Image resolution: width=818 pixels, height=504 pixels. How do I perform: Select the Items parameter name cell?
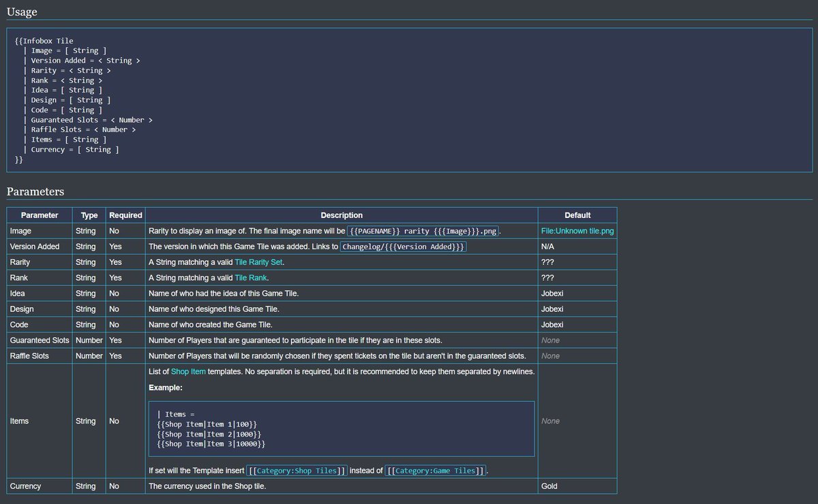point(40,421)
